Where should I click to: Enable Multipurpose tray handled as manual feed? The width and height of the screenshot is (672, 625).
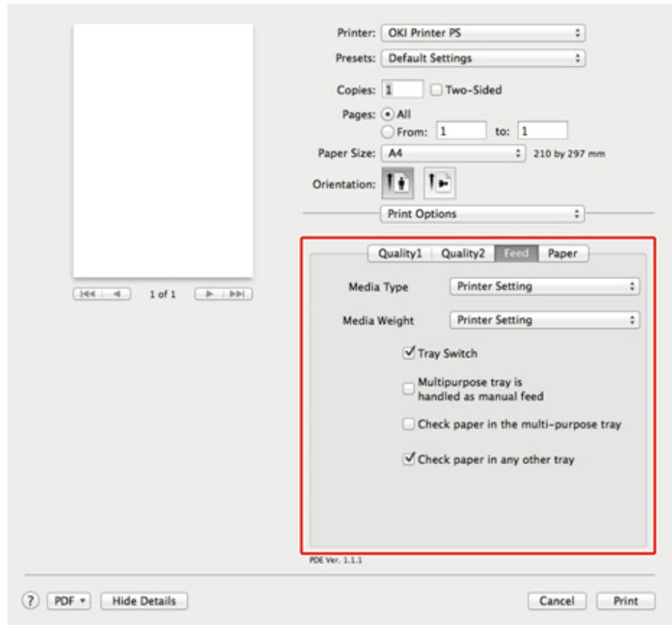[406, 389]
